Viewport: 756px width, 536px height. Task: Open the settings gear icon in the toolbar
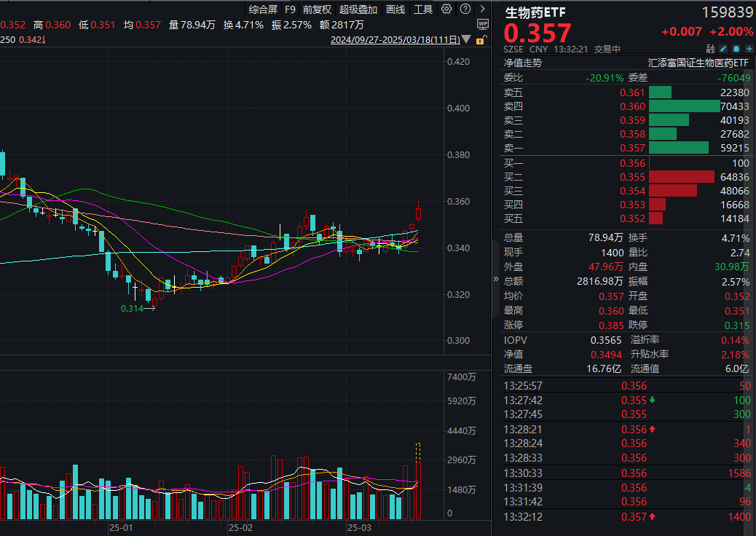pyautogui.click(x=447, y=9)
